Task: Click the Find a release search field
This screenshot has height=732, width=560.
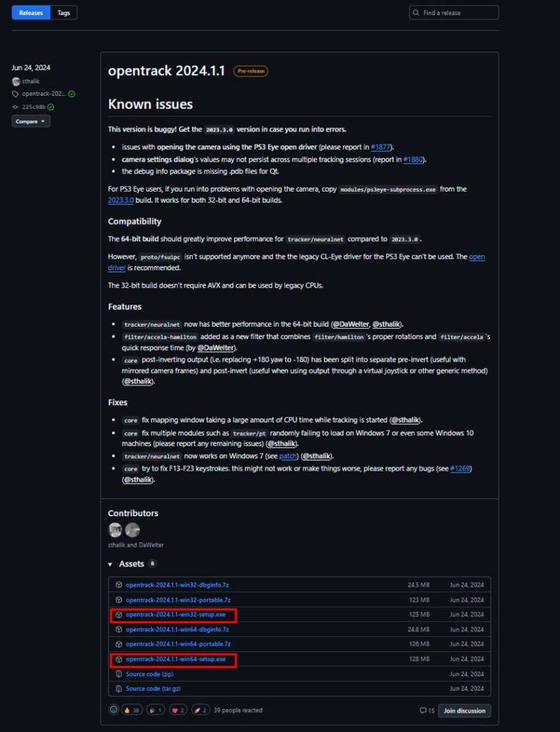Action: point(457,13)
